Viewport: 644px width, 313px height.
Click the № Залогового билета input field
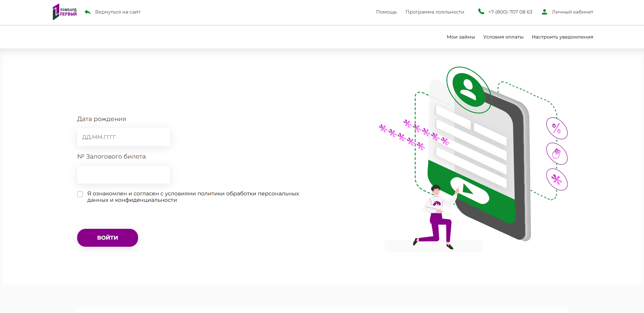tap(124, 175)
